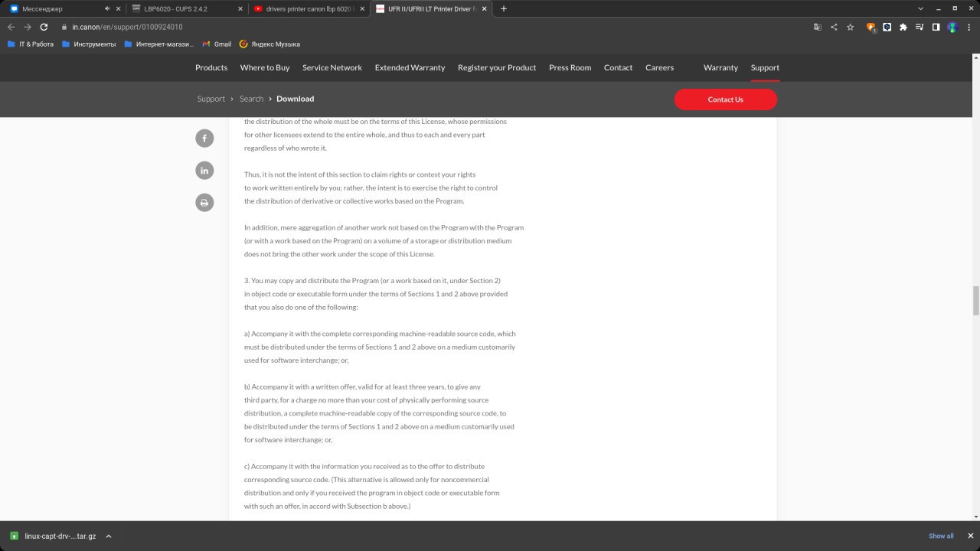
Task: Open the tab search dropdown arrow
Action: coord(920,8)
